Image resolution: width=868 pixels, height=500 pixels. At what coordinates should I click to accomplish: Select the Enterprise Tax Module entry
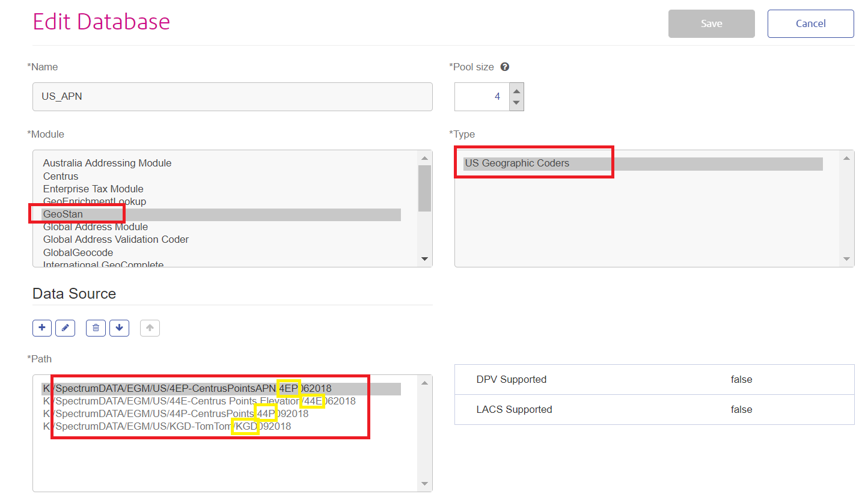[93, 188]
